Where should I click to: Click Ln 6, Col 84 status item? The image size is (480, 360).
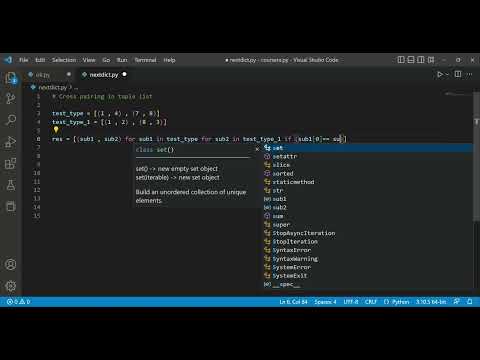click(x=293, y=302)
